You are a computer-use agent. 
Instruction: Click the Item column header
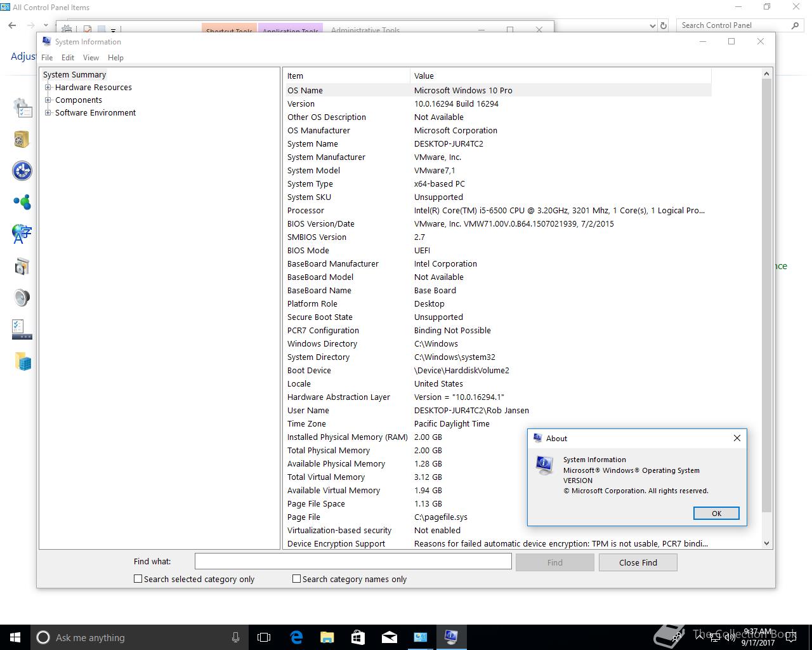(347, 76)
